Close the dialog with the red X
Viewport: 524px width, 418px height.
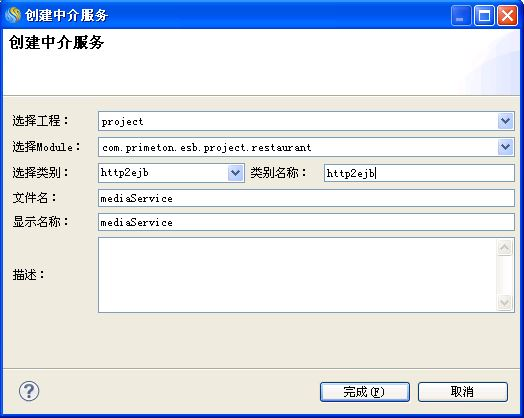507,15
